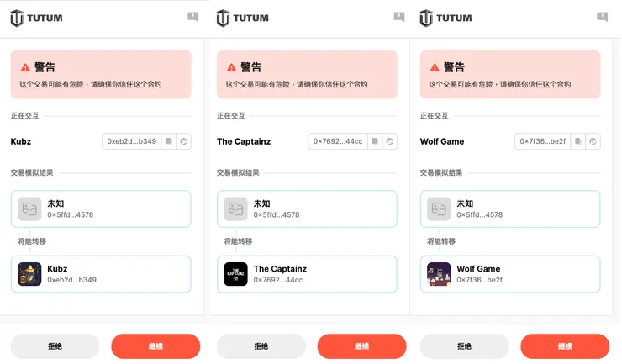Screen dimensions: 622x364
Task: Click unknown placeholder image in The Captainz panel
Action: point(235,208)
